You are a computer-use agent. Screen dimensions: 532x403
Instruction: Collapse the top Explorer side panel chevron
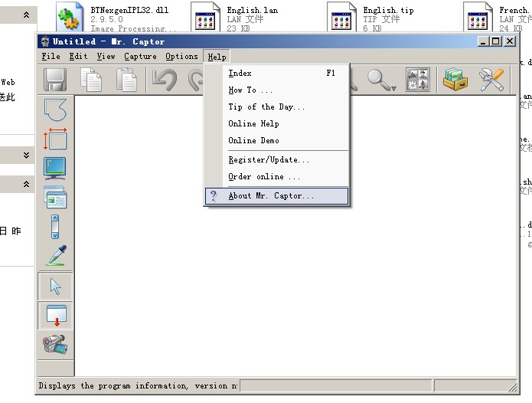26,15
